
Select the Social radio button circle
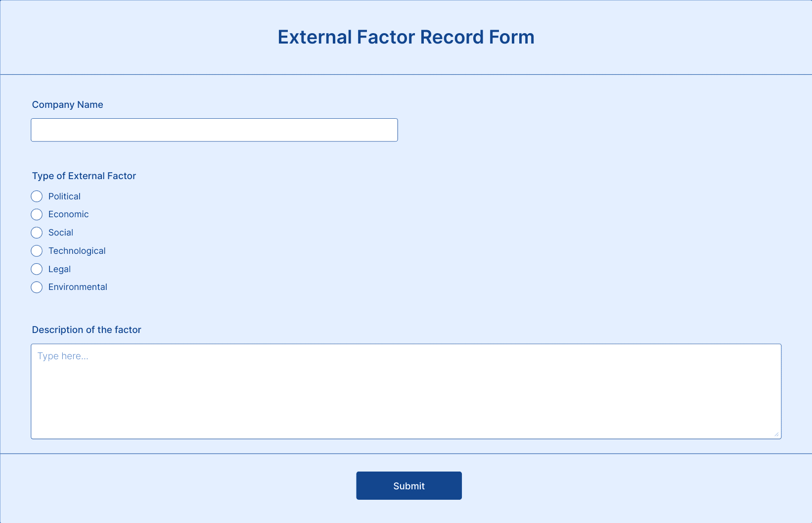pyautogui.click(x=37, y=233)
